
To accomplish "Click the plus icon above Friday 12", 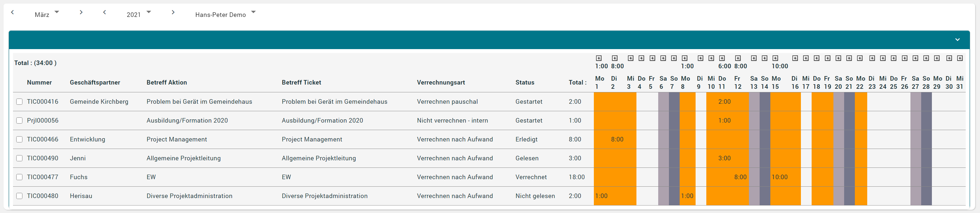I will 738,58.
